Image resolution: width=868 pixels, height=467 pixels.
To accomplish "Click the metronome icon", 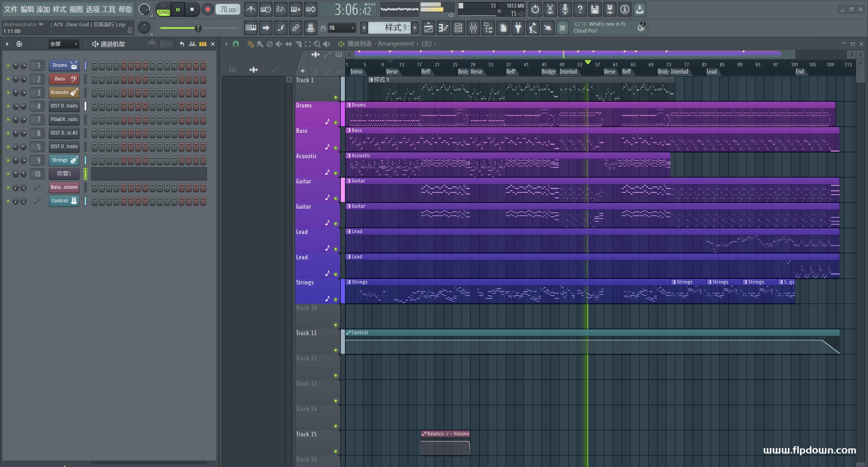I will [251, 9].
